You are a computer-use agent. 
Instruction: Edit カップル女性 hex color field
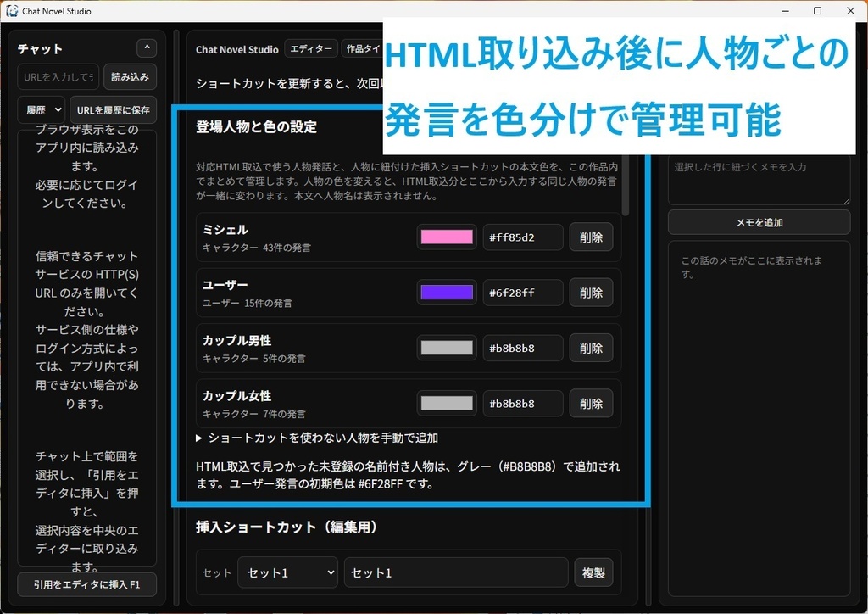click(522, 403)
